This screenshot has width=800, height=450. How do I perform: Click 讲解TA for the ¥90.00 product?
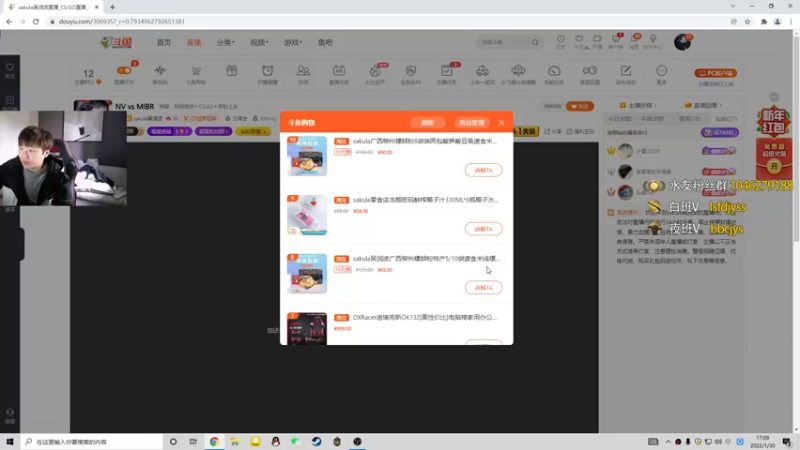(x=483, y=170)
